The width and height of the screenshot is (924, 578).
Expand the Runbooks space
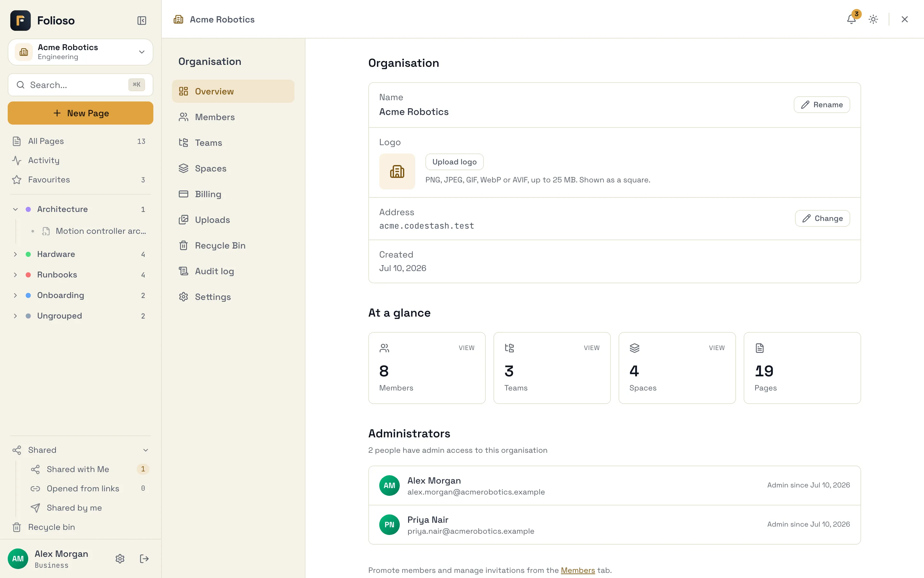point(15,275)
